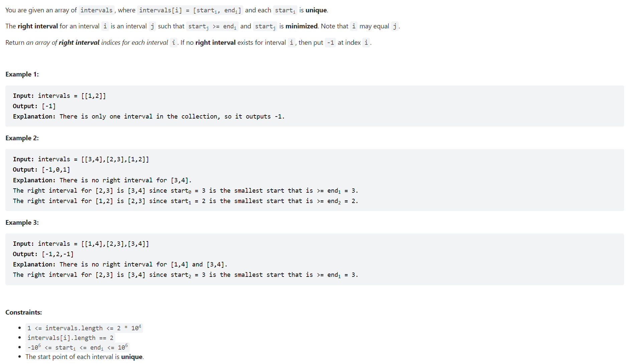Screen dimensions: 626x364
Task: Click the '-10^6 <= start <= end' constraint
Action: tap(78, 348)
